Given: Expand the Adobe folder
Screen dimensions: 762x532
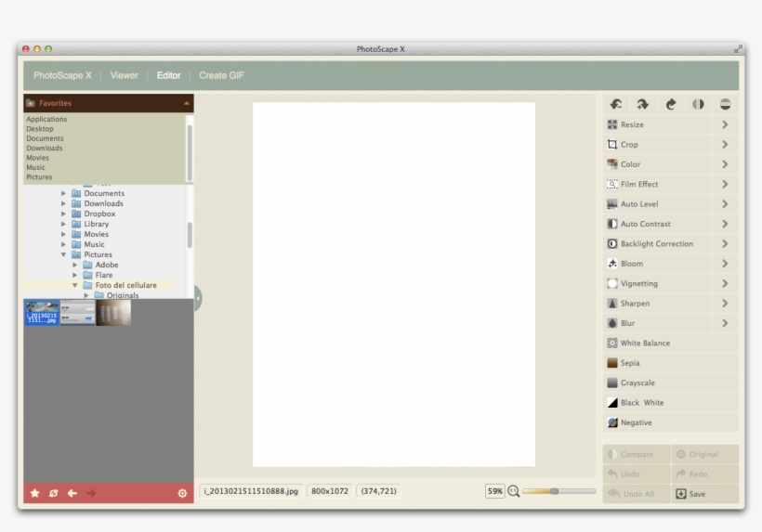Looking at the screenshot, I should pyautogui.click(x=75, y=265).
